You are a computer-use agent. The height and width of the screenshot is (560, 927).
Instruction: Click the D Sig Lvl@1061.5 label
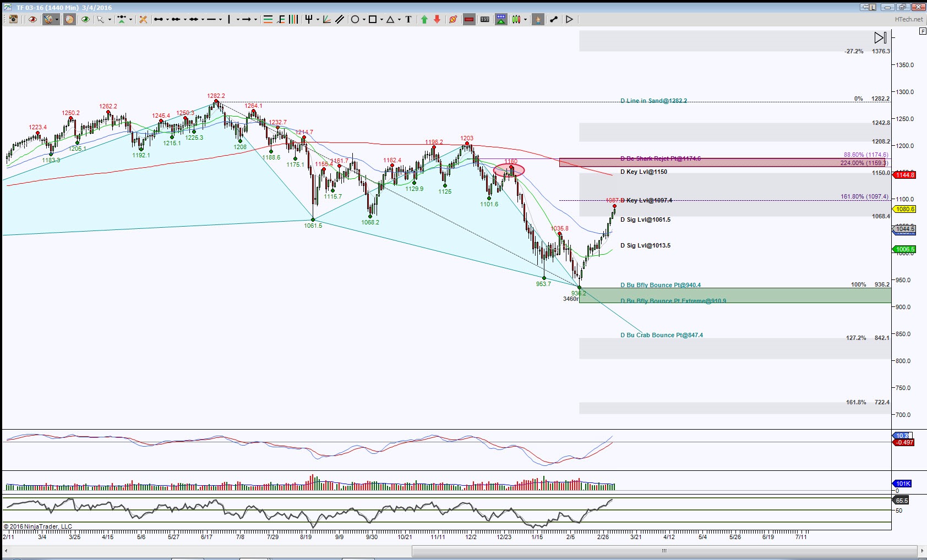(646, 219)
